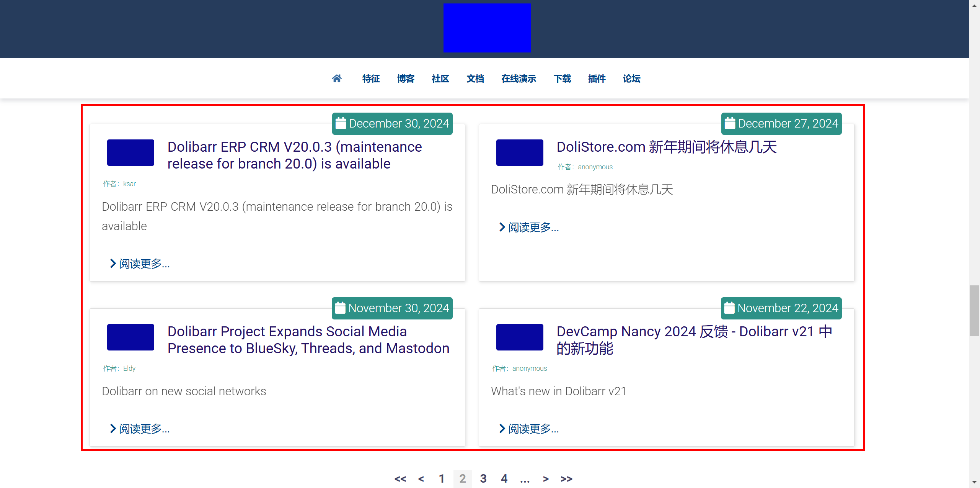Open the DoliStore.com 新年期间将休息几天 title
This screenshot has width=980, height=488.
666,147
